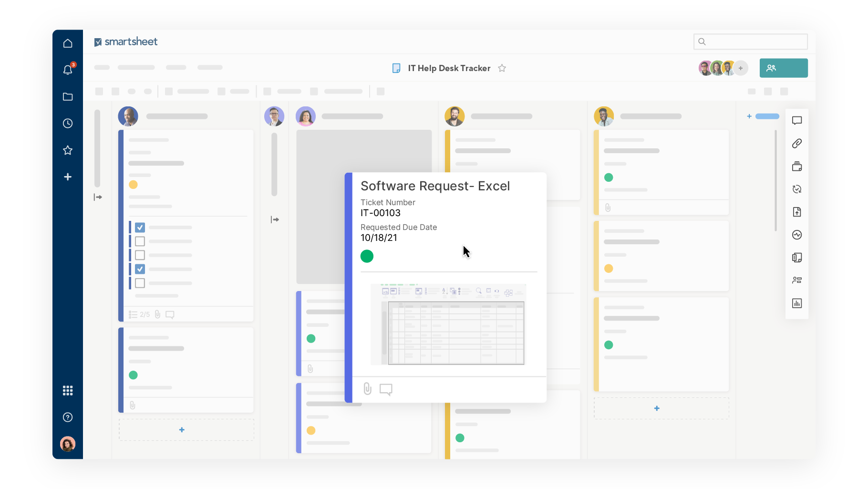Click the teal Share button
Screen dimensions: 868x489
pos(784,68)
